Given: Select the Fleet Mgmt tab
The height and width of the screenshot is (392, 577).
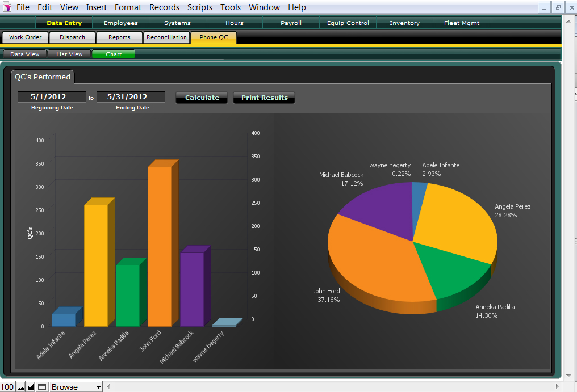Looking at the screenshot, I should pos(461,23).
